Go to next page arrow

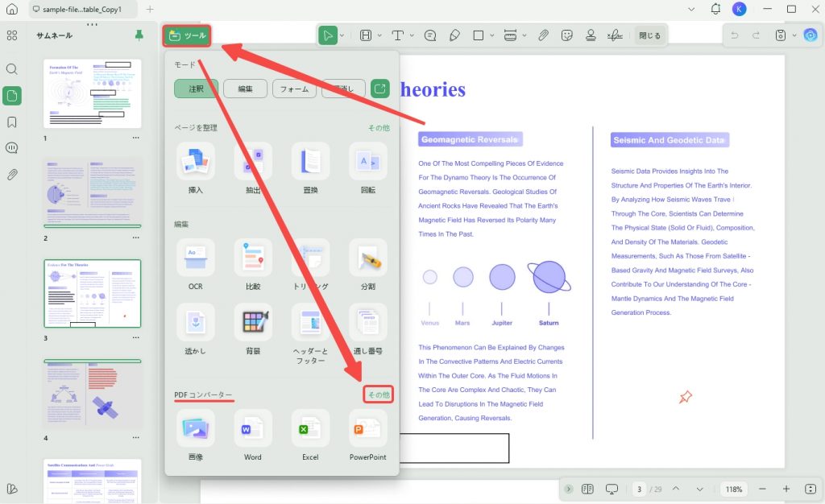(x=700, y=489)
